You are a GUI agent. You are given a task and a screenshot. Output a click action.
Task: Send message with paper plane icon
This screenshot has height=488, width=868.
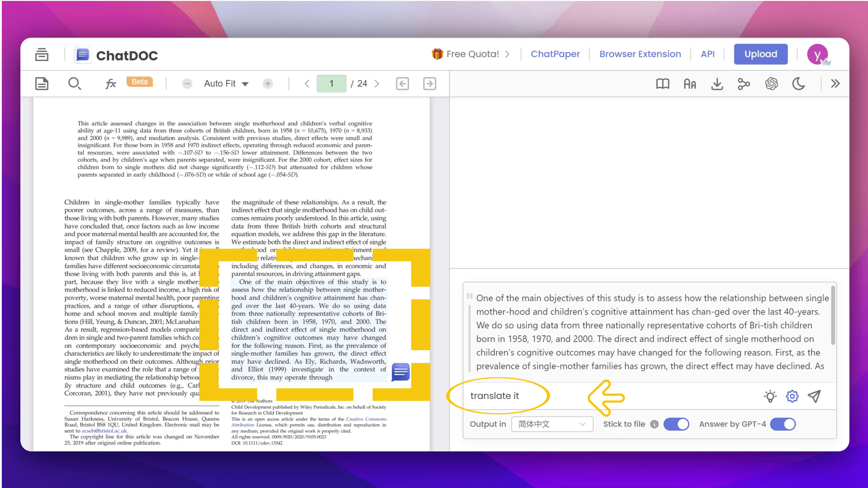click(815, 396)
